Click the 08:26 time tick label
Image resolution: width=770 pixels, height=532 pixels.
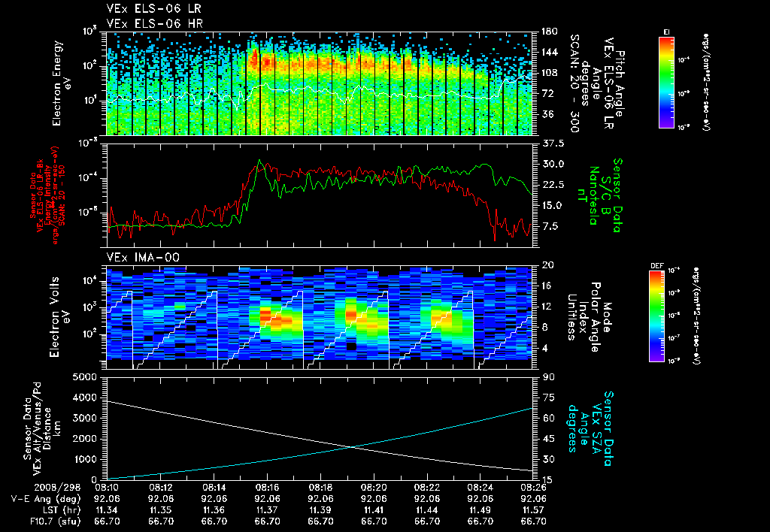click(533, 488)
